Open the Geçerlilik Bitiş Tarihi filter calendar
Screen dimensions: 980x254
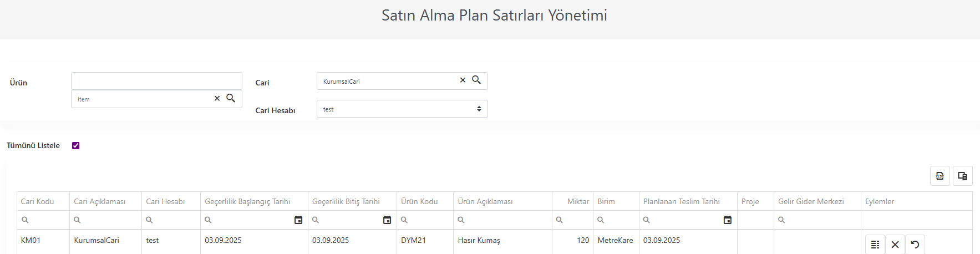(387, 220)
